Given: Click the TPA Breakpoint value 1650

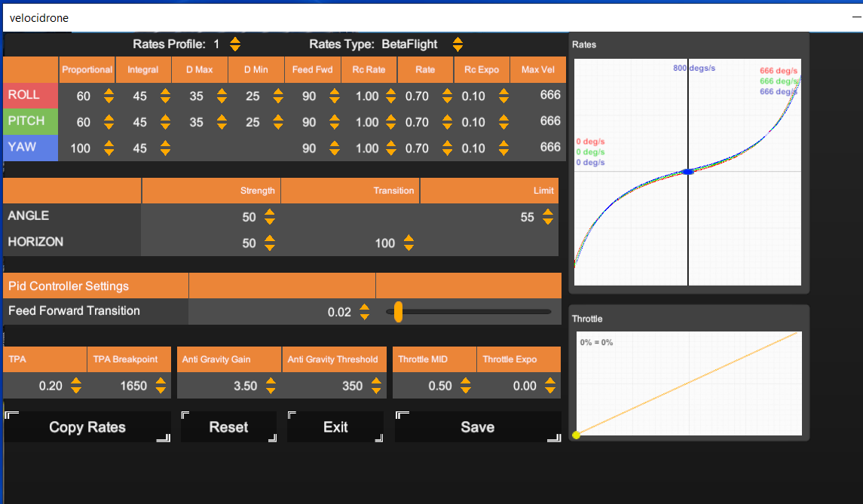Looking at the screenshot, I should coord(133,386).
